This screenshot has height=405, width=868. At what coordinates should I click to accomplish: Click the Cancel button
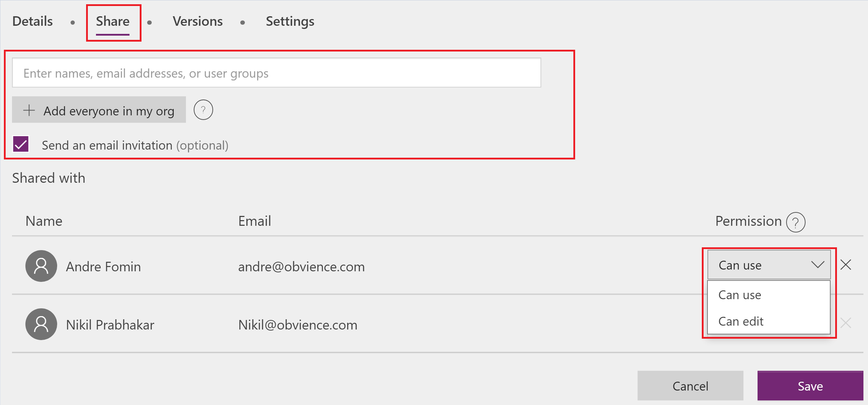point(690,386)
